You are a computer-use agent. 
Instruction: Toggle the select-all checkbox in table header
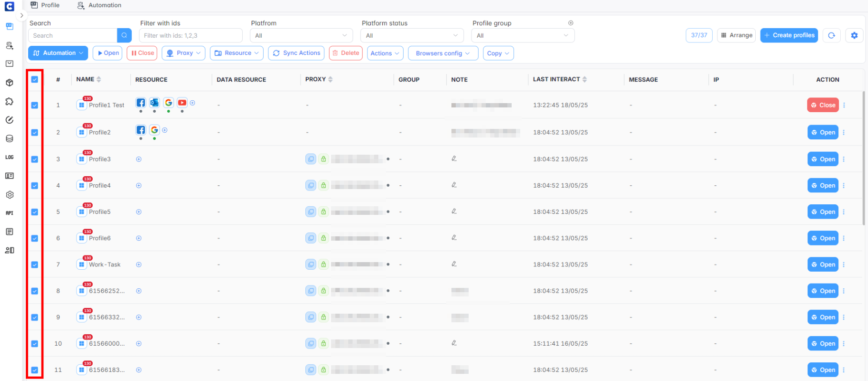click(x=35, y=80)
